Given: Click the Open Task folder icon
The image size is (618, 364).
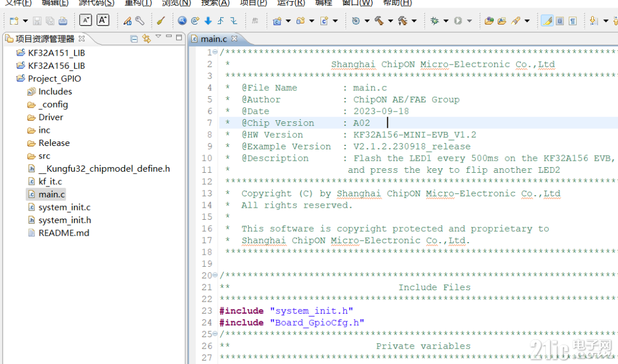Looking at the screenshot, I should 502,21.
